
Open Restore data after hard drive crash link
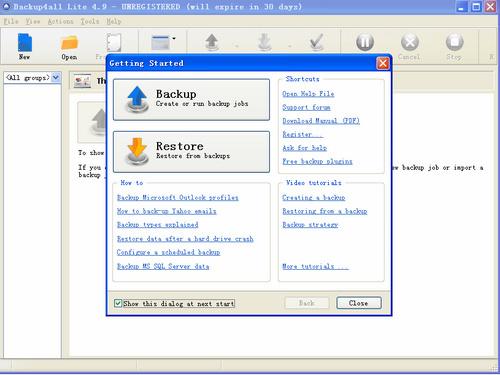tap(185, 239)
